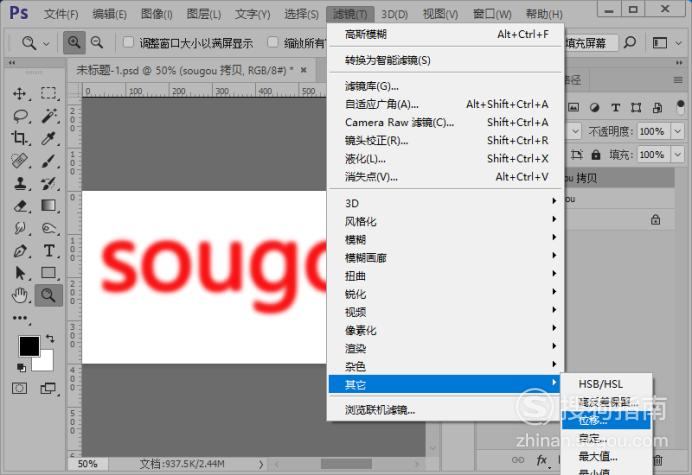The width and height of the screenshot is (692, 475).
Task: Choose 高斯模糊 from the filter menu
Action: [x=446, y=34]
